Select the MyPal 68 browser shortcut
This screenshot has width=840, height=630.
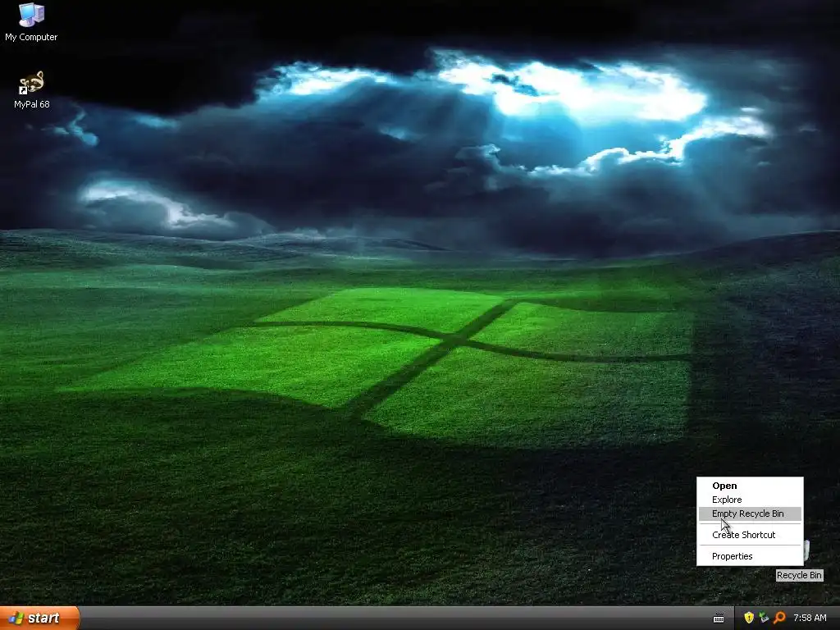tap(32, 90)
